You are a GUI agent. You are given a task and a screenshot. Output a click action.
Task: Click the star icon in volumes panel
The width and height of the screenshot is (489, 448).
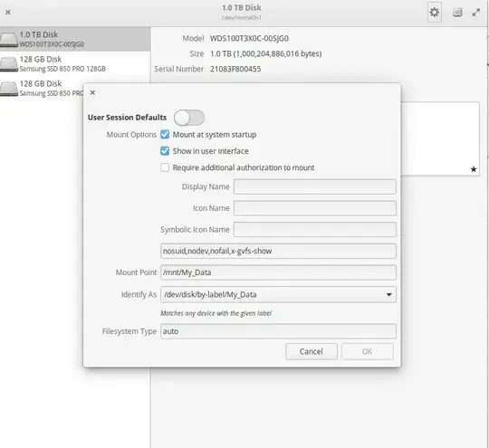tap(474, 169)
